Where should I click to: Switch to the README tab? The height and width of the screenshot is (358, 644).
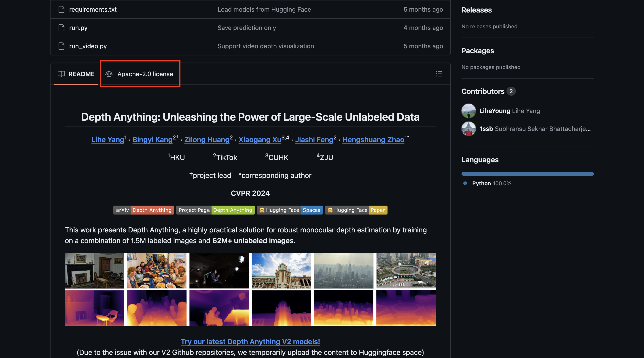pyautogui.click(x=76, y=74)
